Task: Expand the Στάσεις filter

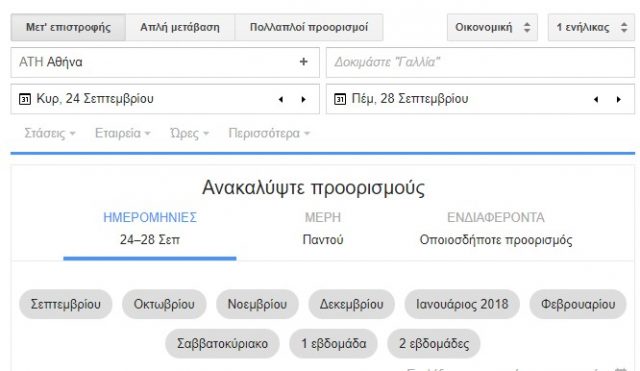Action: point(50,133)
